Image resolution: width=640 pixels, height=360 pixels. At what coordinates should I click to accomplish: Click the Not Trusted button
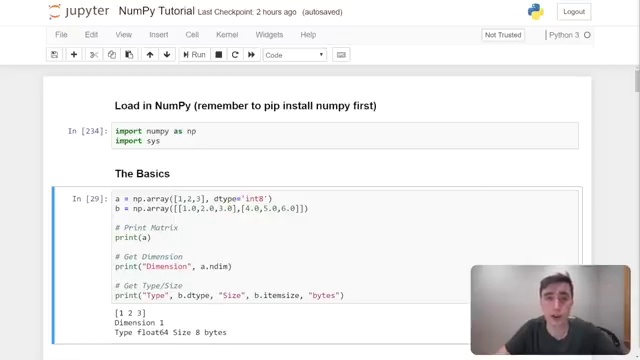click(x=503, y=35)
